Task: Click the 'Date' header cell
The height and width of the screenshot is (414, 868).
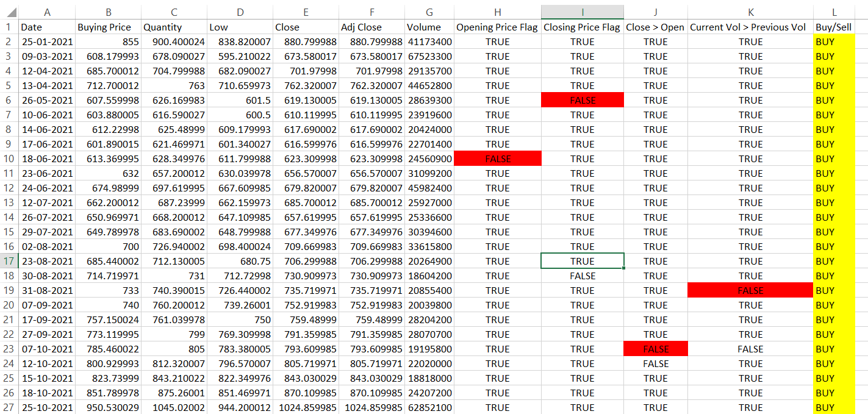Action: tap(47, 27)
